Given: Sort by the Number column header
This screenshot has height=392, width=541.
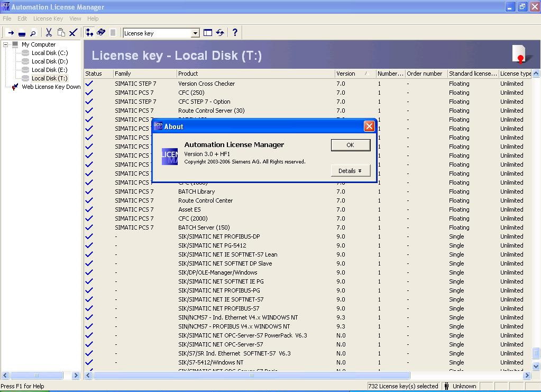Looking at the screenshot, I should tap(391, 74).
